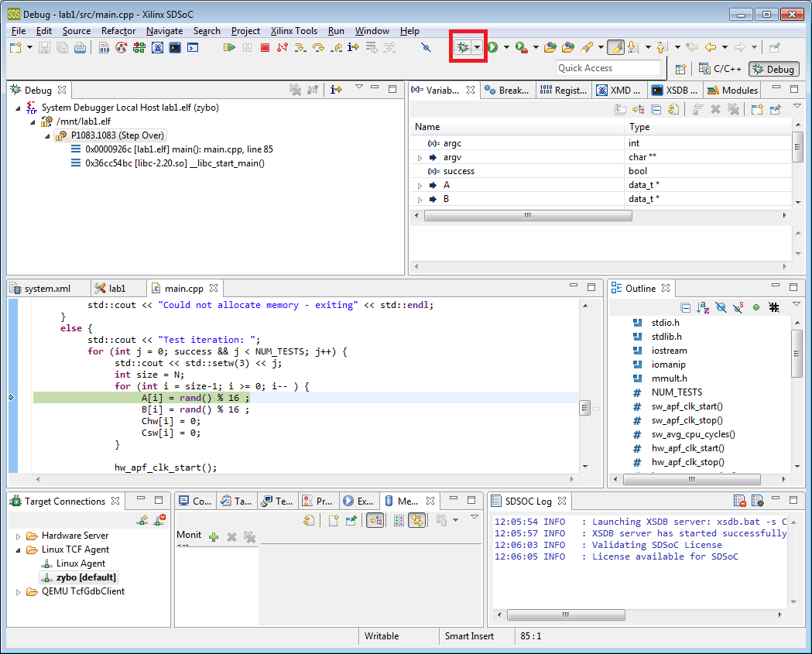Open the Debug view menu triangle
Screen dimensions: 812x654
tap(359, 87)
